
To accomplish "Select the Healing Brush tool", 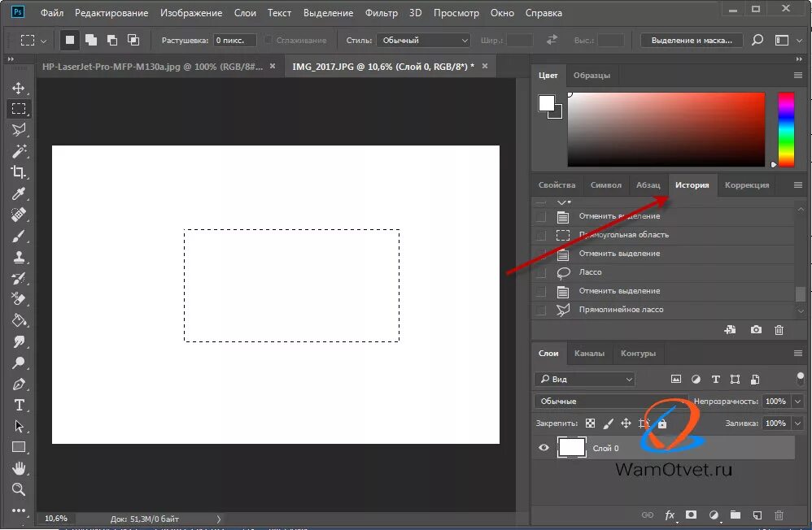I will coord(19,215).
